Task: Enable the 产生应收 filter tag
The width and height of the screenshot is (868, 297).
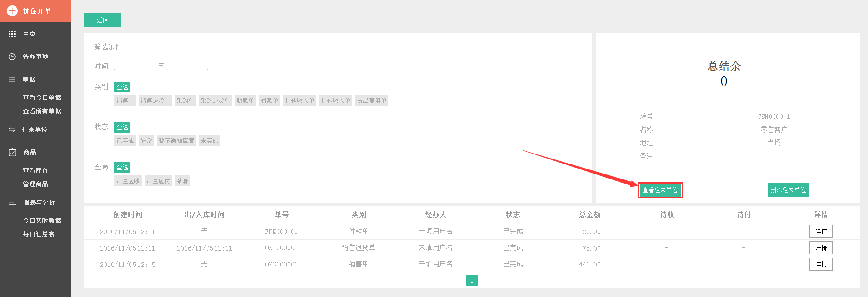Action: [128, 181]
